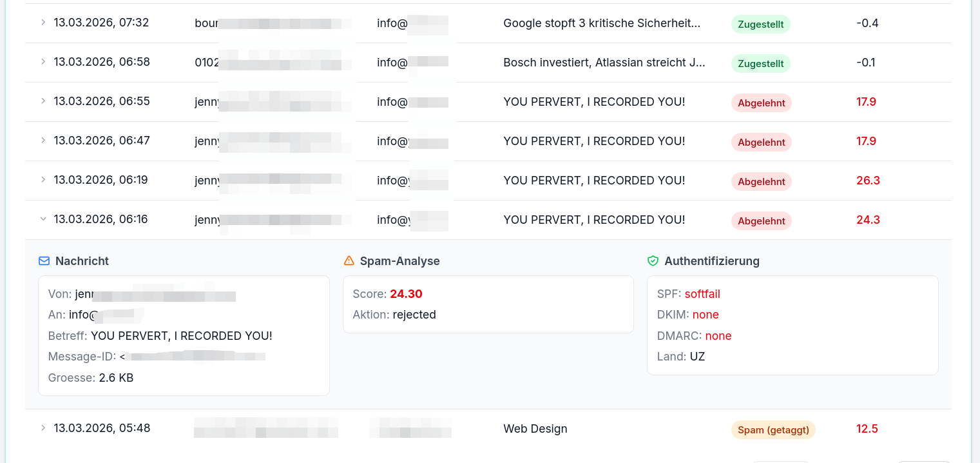Expand the Google security news email row

tap(43, 22)
